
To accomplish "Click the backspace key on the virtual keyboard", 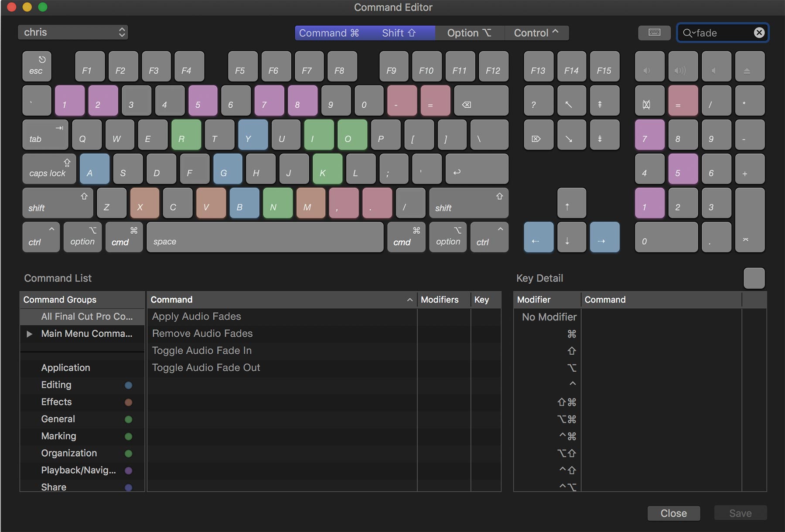I will (481, 101).
